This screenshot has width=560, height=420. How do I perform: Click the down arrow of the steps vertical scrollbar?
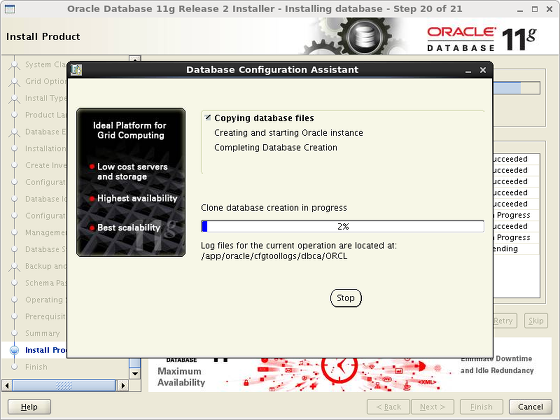(x=135, y=374)
